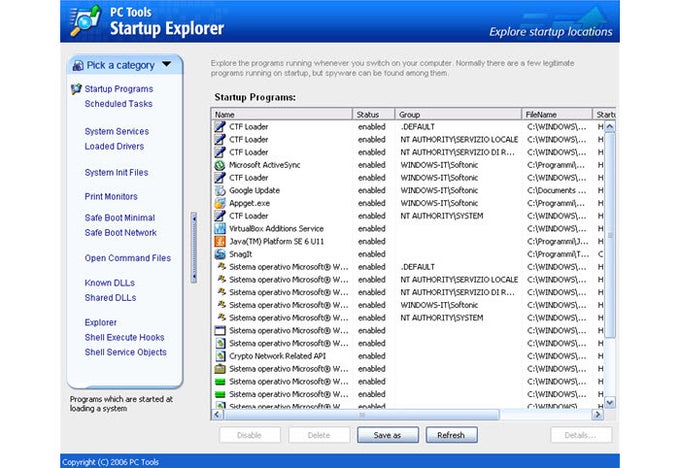
Task: Open Scheduled Tasks category
Action: coord(118,104)
